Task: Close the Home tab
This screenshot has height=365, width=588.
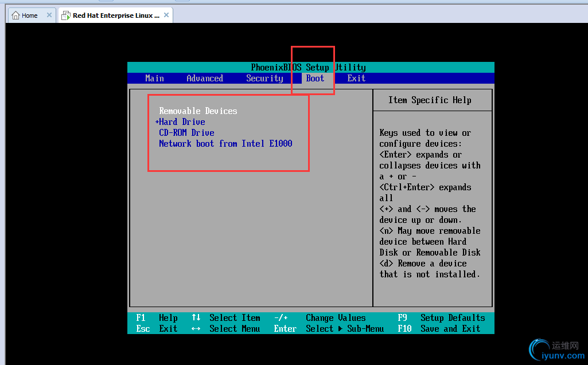Action: click(x=49, y=15)
